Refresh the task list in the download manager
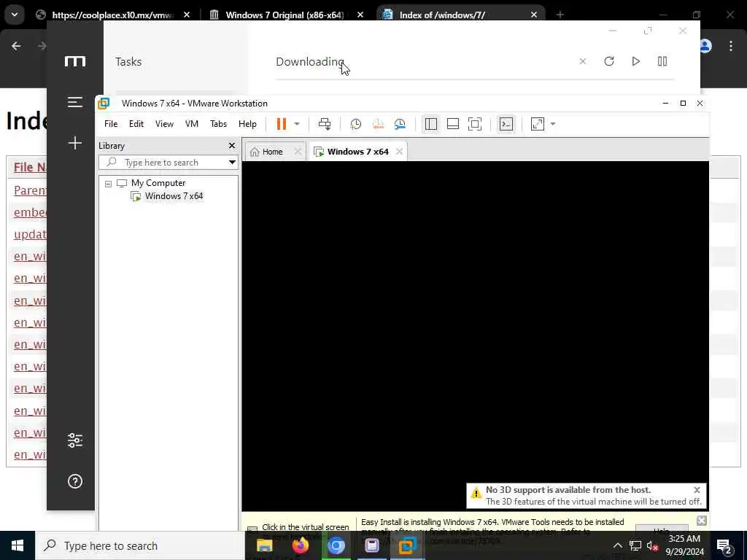Screen dimensions: 747x560 [609, 61]
